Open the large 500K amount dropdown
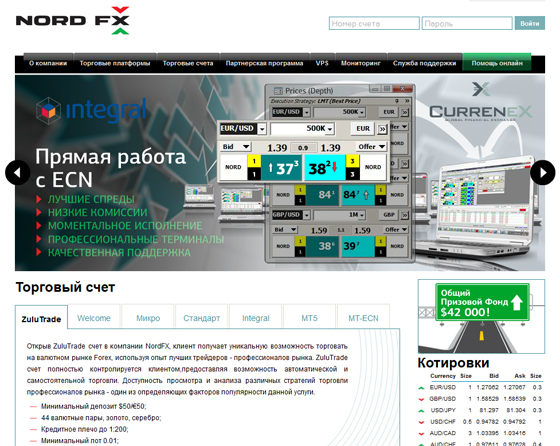 (x=330, y=129)
